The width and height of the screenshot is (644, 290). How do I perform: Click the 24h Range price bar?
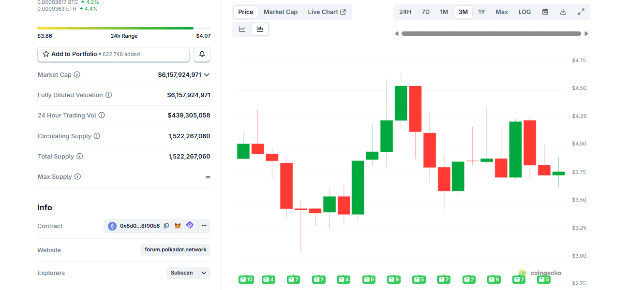click(x=124, y=29)
